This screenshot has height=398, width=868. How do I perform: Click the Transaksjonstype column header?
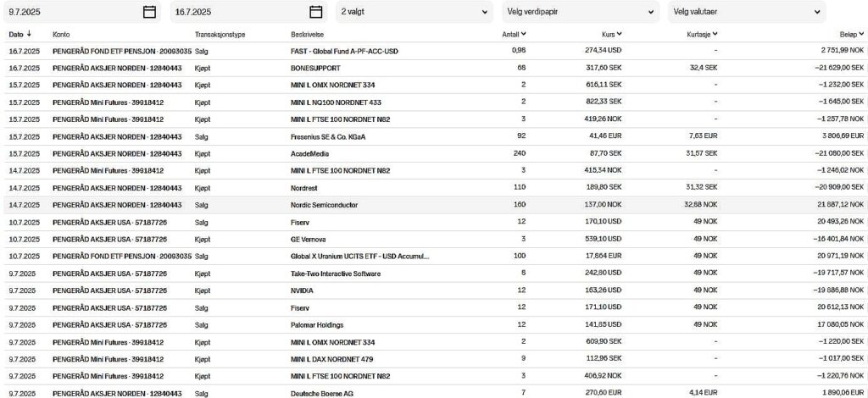(220, 34)
